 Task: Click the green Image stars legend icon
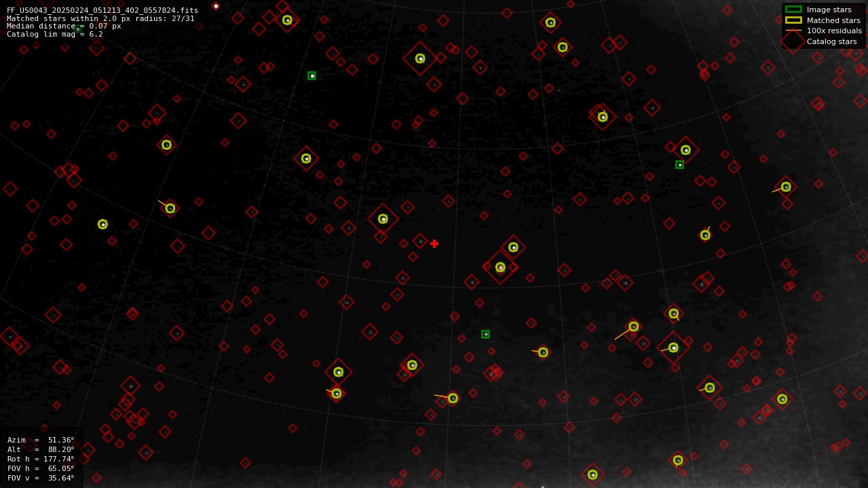pyautogui.click(x=793, y=10)
